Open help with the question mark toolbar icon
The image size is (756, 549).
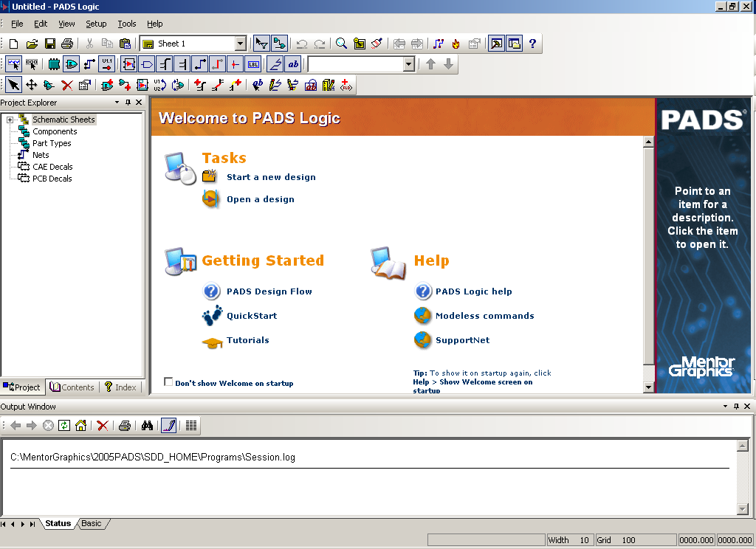(532, 44)
